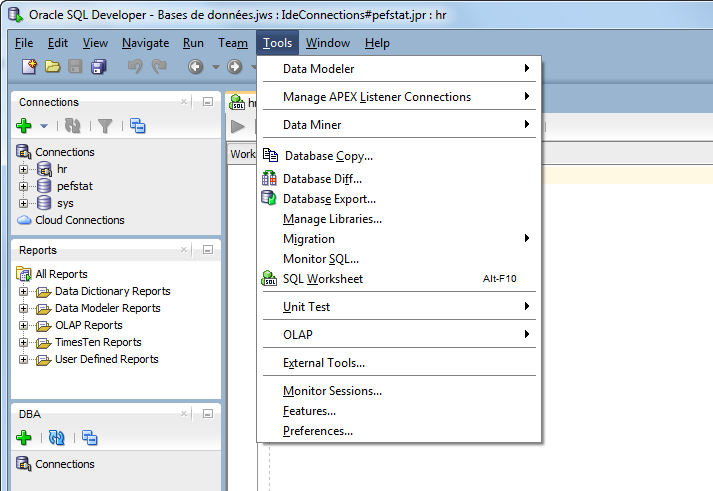The width and height of the screenshot is (713, 491).
Task: Choose Database Diff from Tools menu
Action: (399, 179)
